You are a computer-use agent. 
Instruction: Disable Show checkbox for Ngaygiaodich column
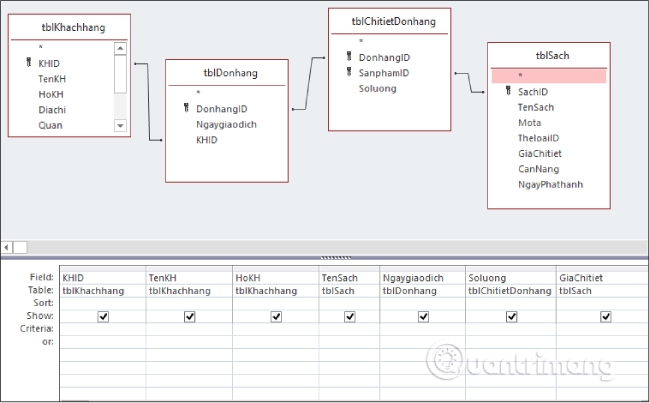coord(423,317)
